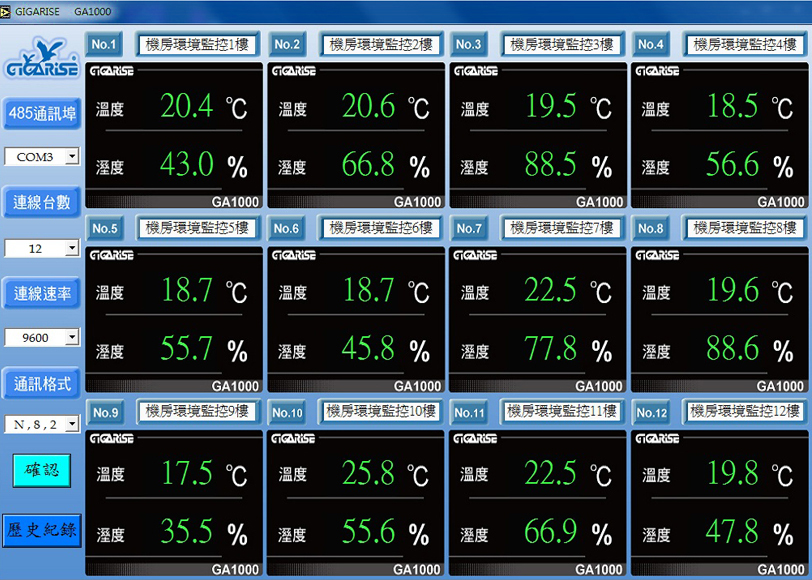This screenshot has width=812, height=580.
Task: Click the 機房環境監控2樓 name field
Action: pyautogui.click(x=381, y=45)
